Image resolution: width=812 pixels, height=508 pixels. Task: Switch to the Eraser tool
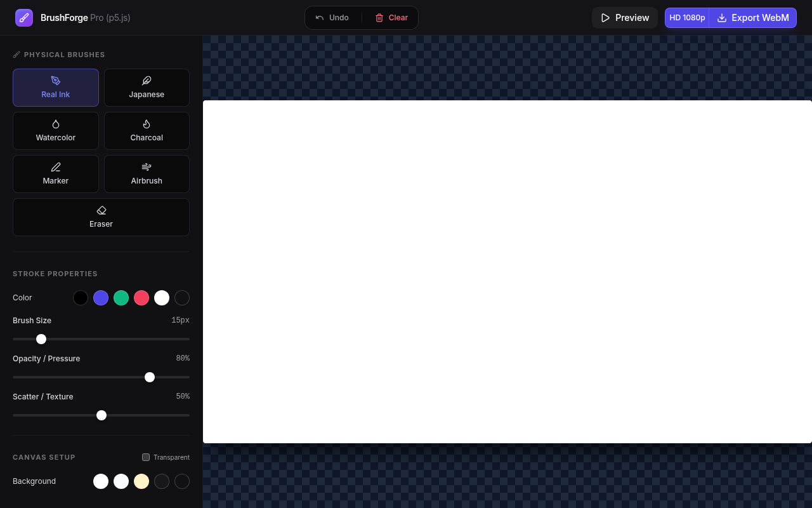[101, 217]
